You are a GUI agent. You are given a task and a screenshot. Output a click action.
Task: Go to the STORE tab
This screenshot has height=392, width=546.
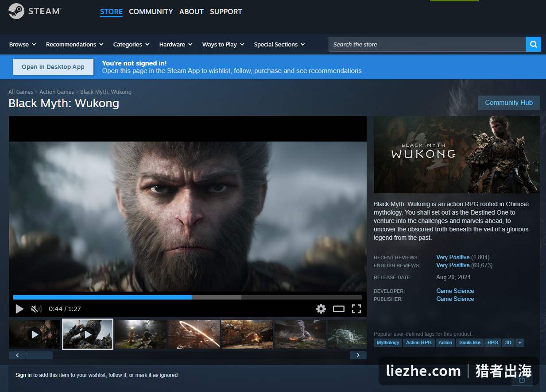click(x=111, y=12)
